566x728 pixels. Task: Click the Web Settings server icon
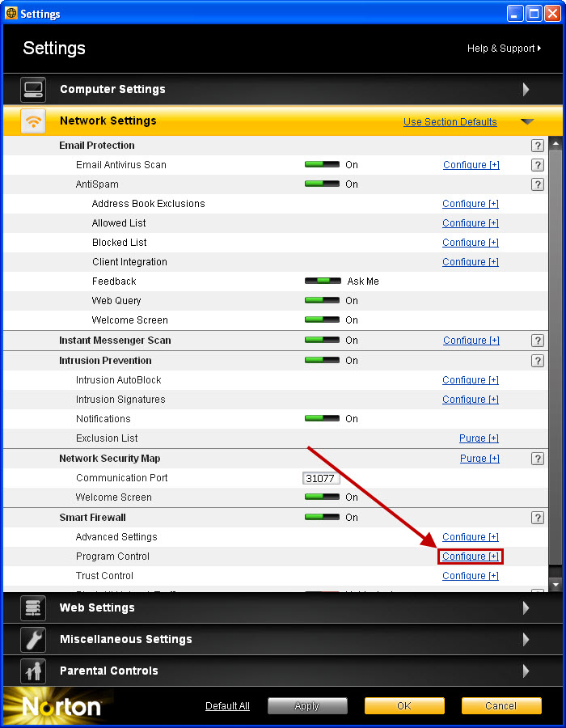click(x=33, y=607)
